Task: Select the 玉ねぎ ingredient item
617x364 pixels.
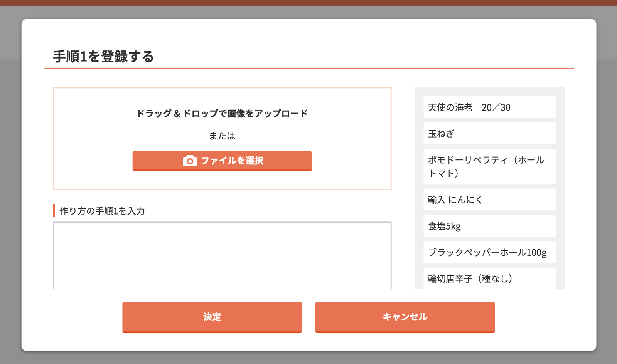Action: click(x=489, y=134)
